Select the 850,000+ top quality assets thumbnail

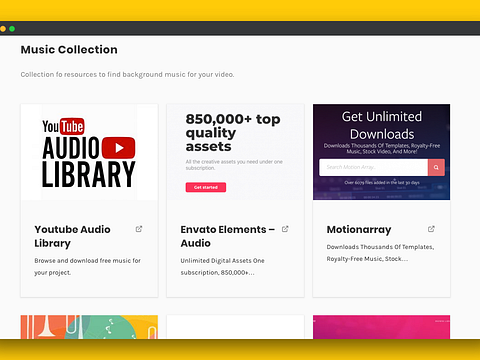(x=235, y=152)
